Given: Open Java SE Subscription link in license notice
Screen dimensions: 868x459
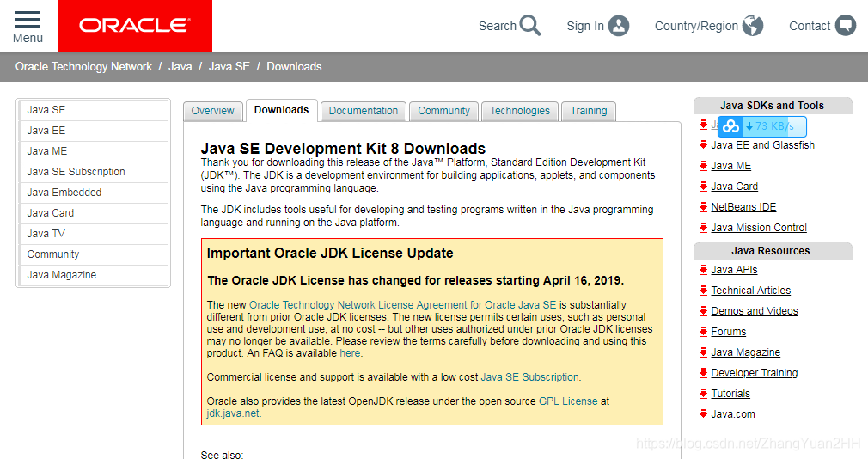Looking at the screenshot, I should pos(529,377).
